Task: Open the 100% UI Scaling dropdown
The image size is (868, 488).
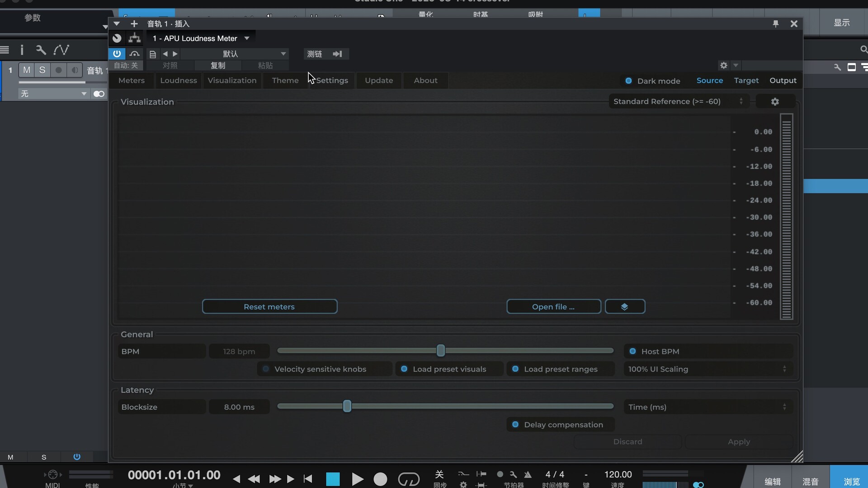Action: (x=708, y=369)
